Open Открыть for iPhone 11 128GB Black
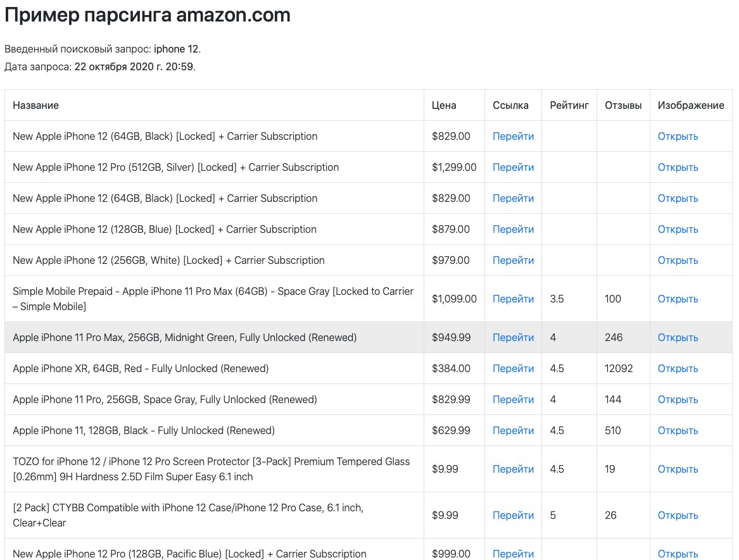 click(678, 431)
